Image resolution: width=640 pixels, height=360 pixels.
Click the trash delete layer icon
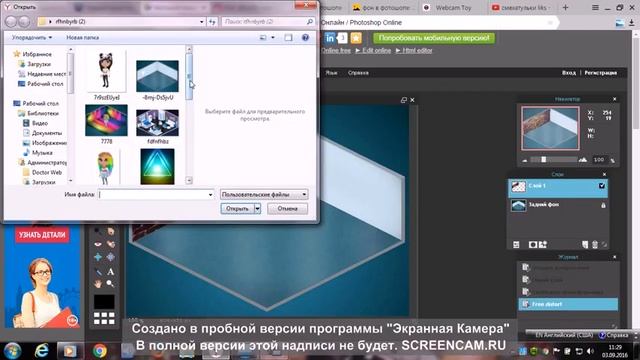coord(595,244)
